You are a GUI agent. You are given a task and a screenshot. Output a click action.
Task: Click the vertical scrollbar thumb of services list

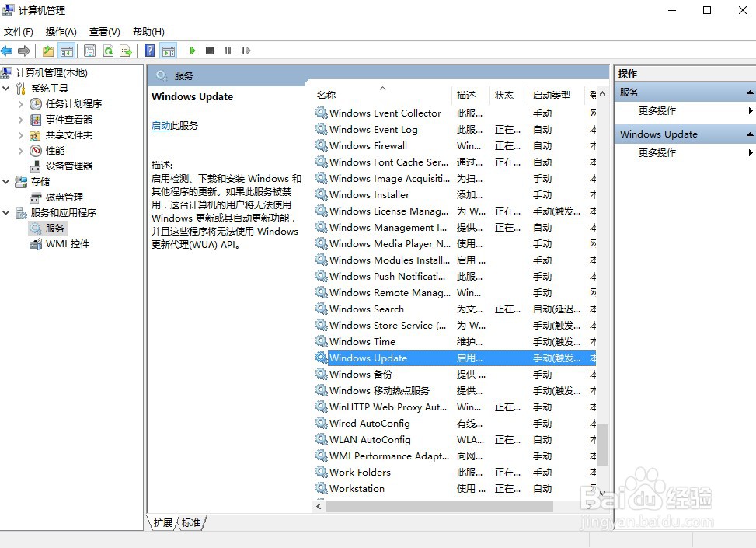pyautogui.click(x=602, y=445)
